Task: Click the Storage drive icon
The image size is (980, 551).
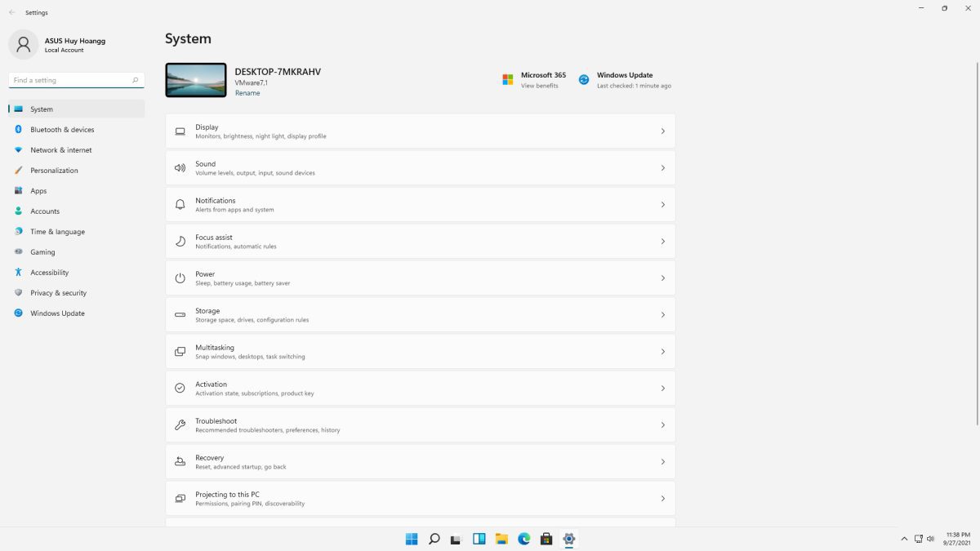Action: coord(180,315)
